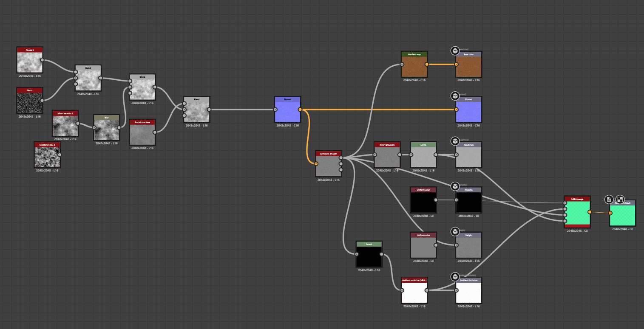The width and height of the screenshot is (644, 329).
Task: Select the Blur node
Action: coord(107,127)
